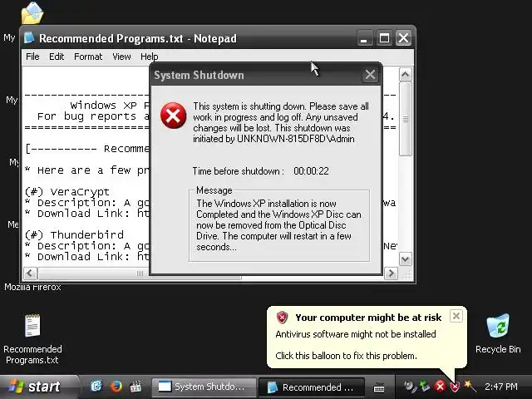Click the Notepad title bar document icon
The image size is (532, 399).
tap(29, 38)
